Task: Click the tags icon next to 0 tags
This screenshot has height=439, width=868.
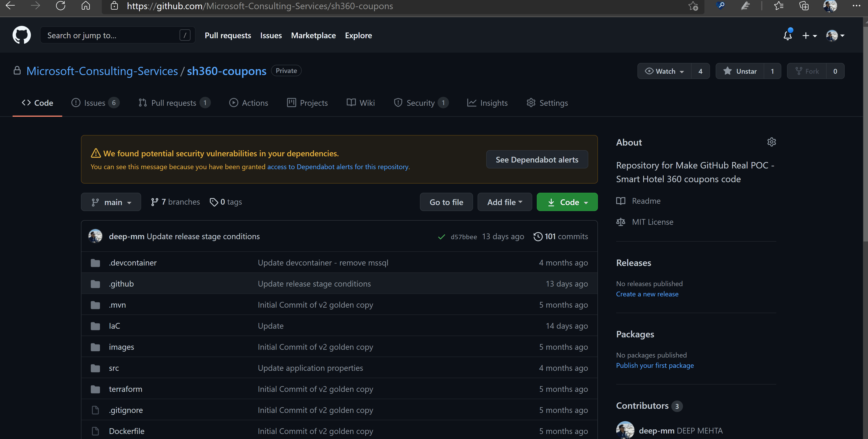Action: pos(214,202)
